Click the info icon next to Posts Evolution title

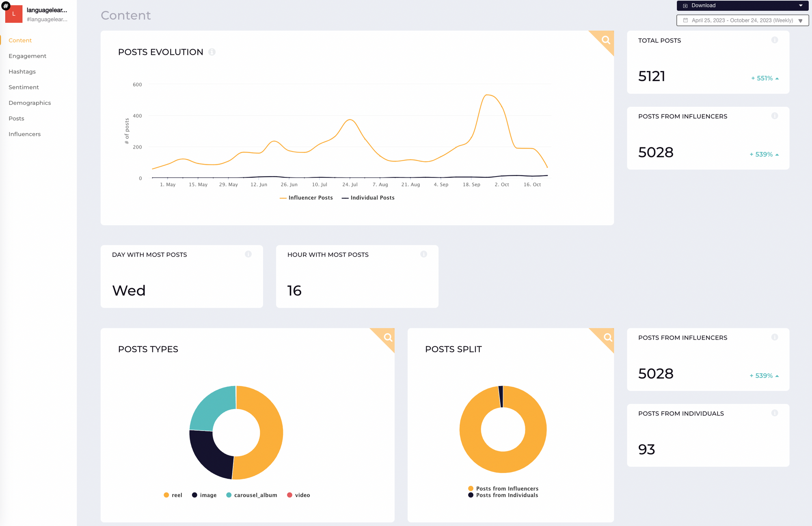tap(212, 52)
